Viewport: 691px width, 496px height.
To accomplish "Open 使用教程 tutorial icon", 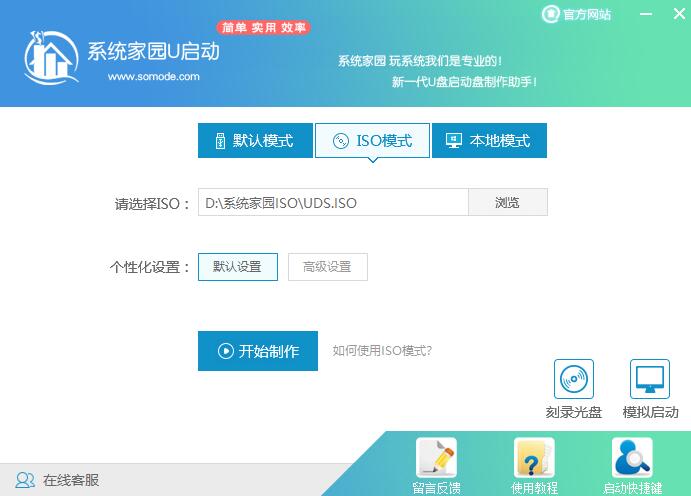I will [x=534, y=457].
